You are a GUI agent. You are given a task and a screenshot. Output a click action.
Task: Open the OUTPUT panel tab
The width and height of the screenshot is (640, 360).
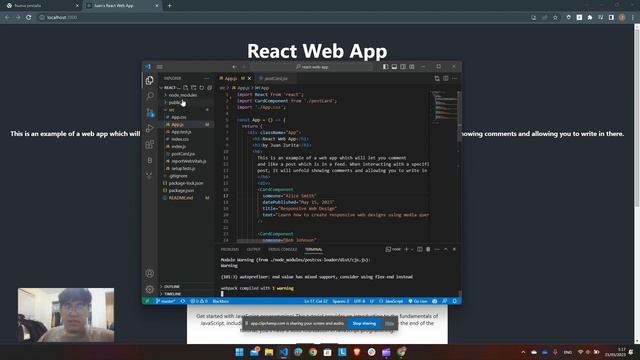[253, 249]
